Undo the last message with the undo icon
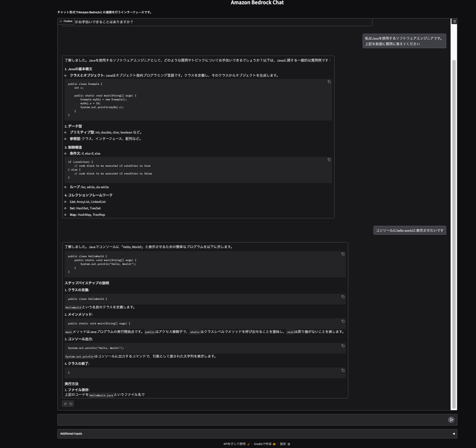Image resolution: width=476 pixels, height=448 pixels. click(71, 404)
